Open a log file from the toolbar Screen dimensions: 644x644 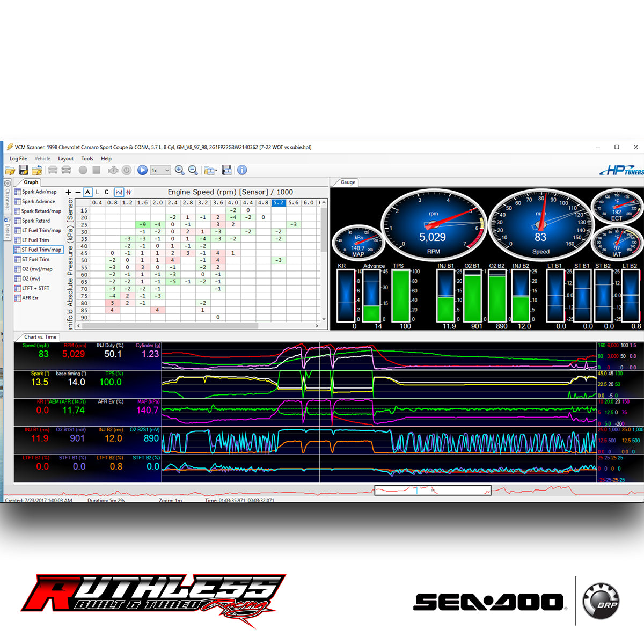pyautogui.click(x=11, y=170)
